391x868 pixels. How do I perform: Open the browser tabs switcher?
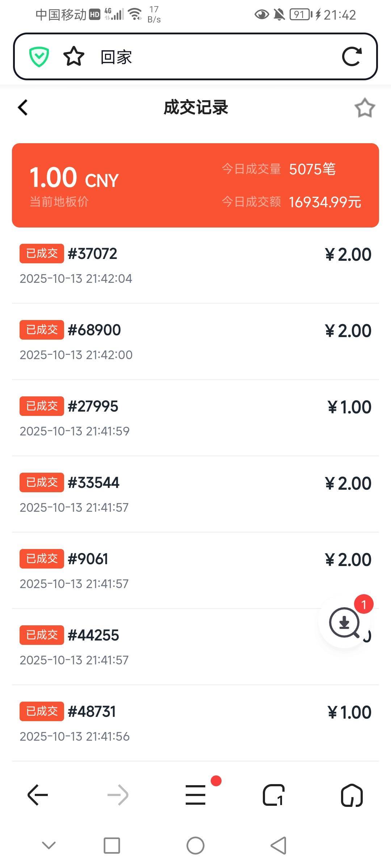(x=274, y=795)
